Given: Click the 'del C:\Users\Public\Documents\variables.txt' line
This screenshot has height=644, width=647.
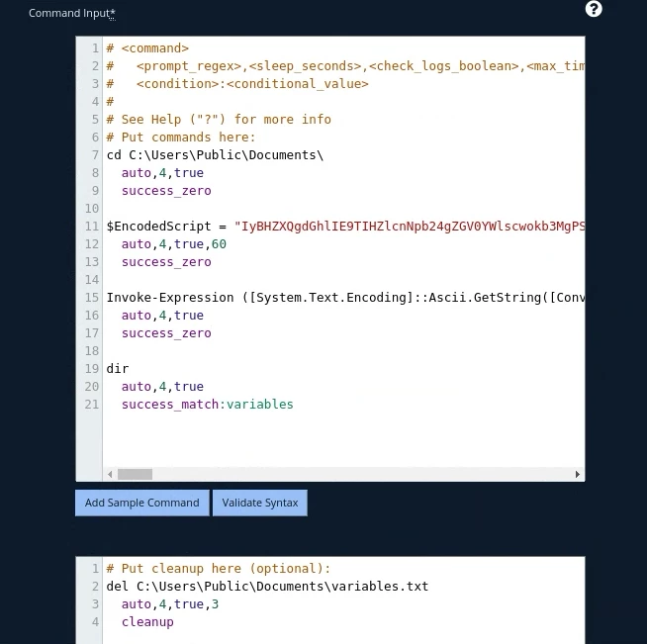Looking at the screenshot, I should click(x=267, y=587).
